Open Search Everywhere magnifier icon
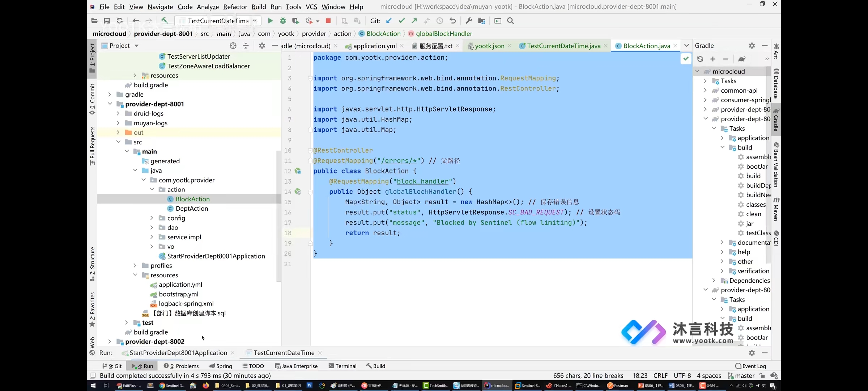 coord(510,21)
